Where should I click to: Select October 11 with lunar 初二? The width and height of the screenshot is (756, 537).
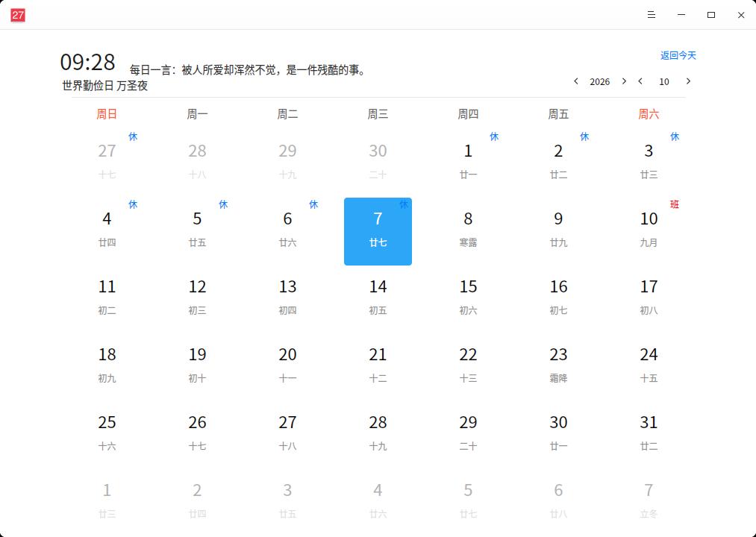coord(107,299)
